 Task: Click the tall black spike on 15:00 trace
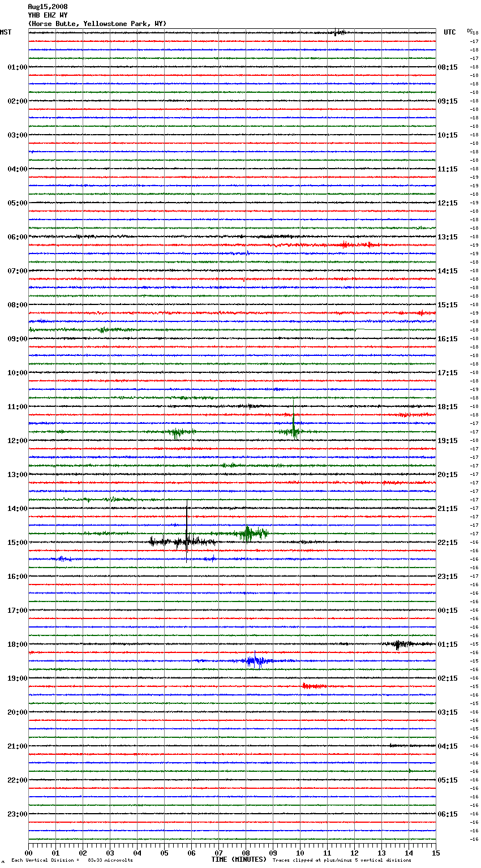coord(187,531)
